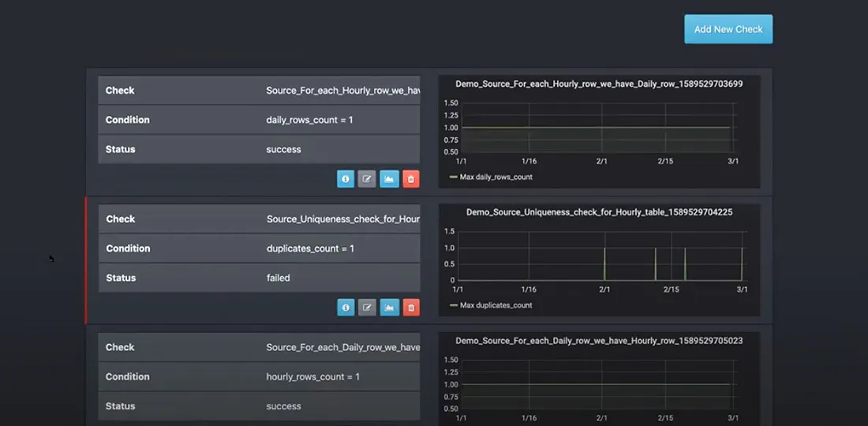Image resolution: width=868 pixels, height=426 pixels.
Task: Show info for the Uniqueness check
Action: tap(346, 308)
